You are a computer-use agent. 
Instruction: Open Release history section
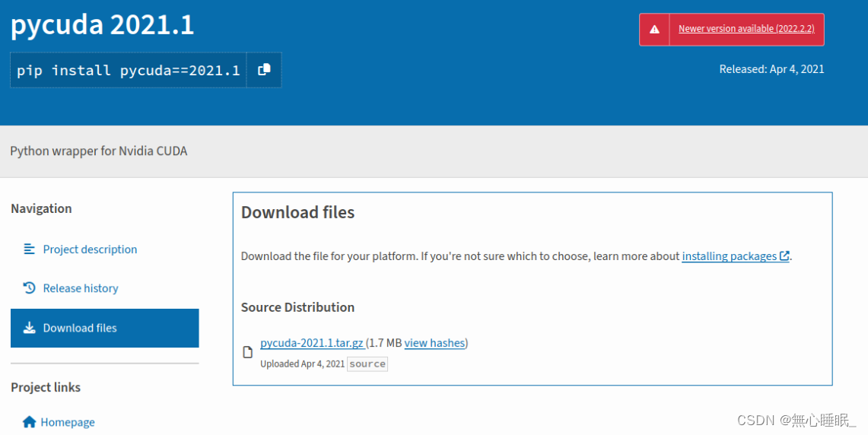81,288
